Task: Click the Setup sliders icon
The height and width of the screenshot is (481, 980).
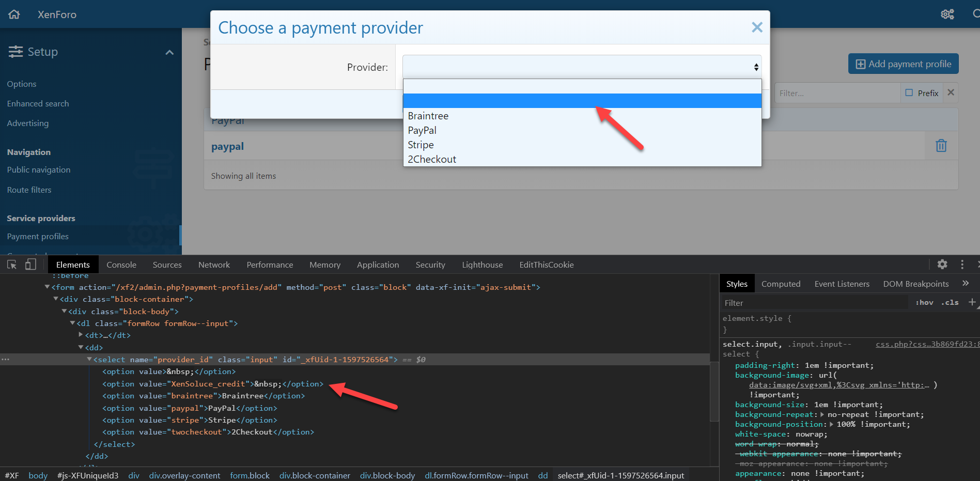Action: coord(15,52)
